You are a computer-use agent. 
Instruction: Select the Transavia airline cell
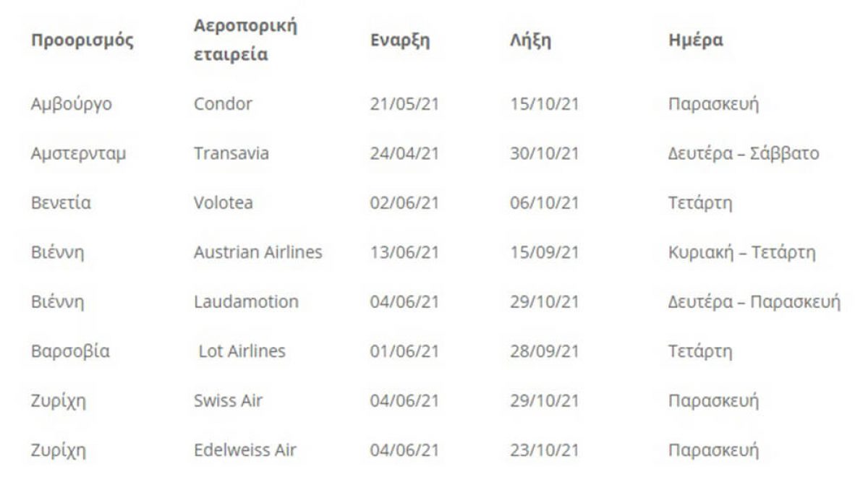[x=231, y=153]
